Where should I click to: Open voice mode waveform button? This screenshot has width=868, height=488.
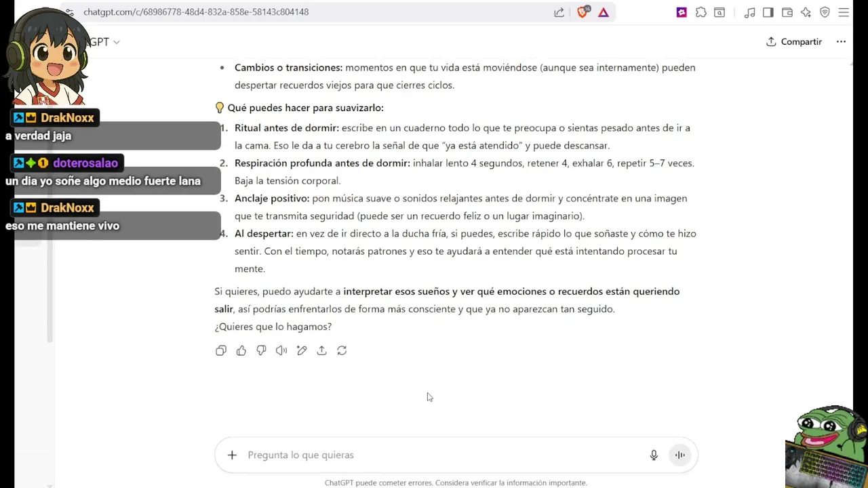(679, 455)
